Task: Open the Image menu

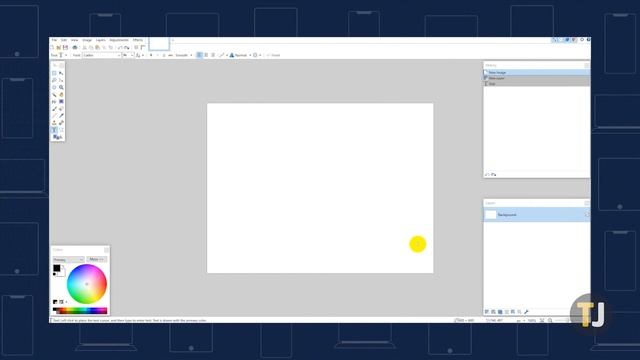Action: point(87,40)
